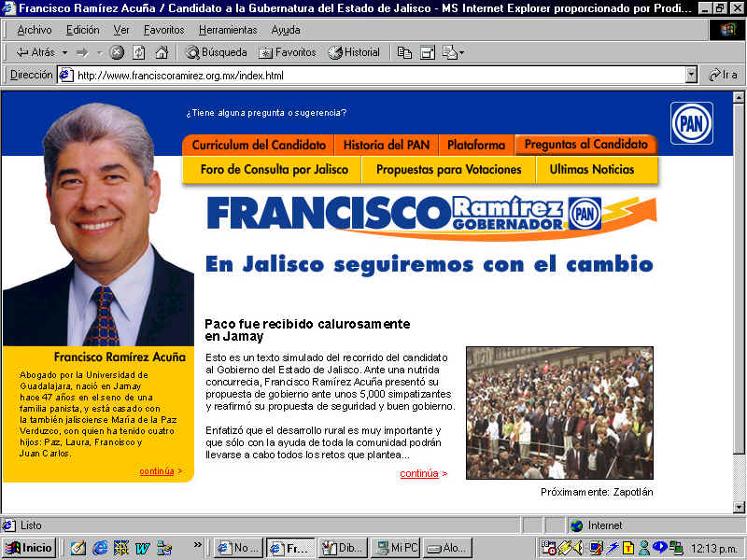Image resolution: width=747 pixels, height=560 pixels.
Task: Open the Herramientas menu
Action: (228, 30)
